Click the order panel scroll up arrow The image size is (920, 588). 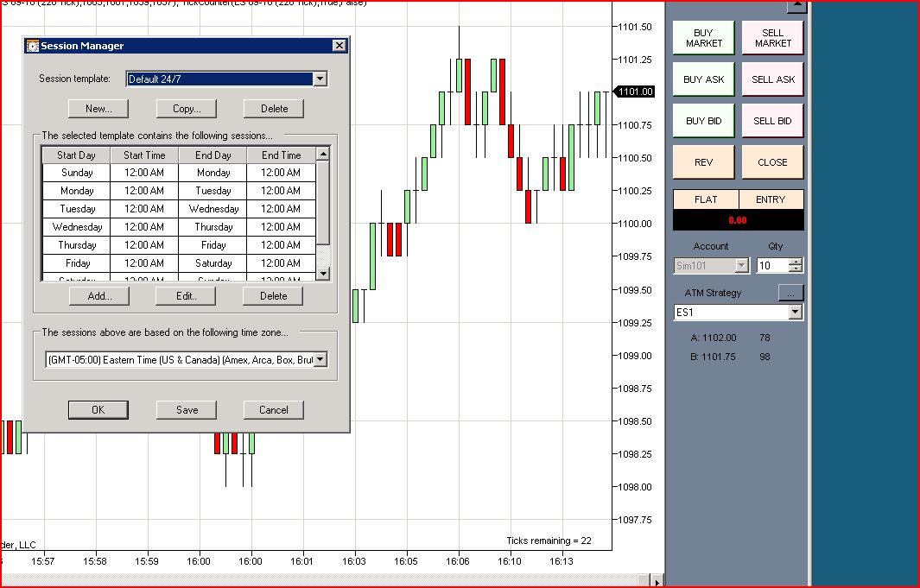click(796, 6)
